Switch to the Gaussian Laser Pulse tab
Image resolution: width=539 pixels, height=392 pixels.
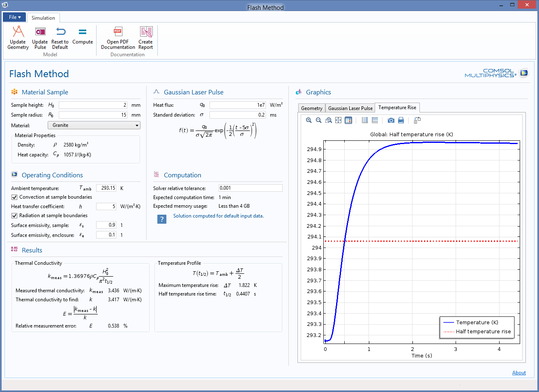[350, 108]
